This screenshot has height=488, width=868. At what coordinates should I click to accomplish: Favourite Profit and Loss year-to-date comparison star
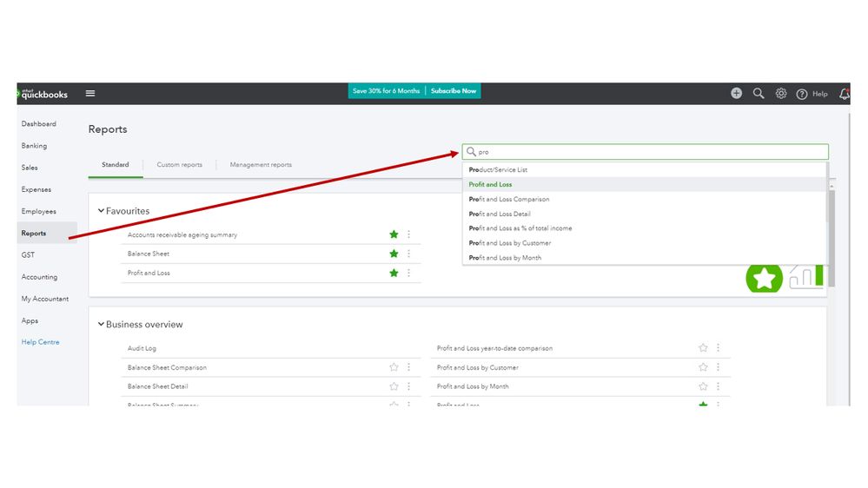703,347
